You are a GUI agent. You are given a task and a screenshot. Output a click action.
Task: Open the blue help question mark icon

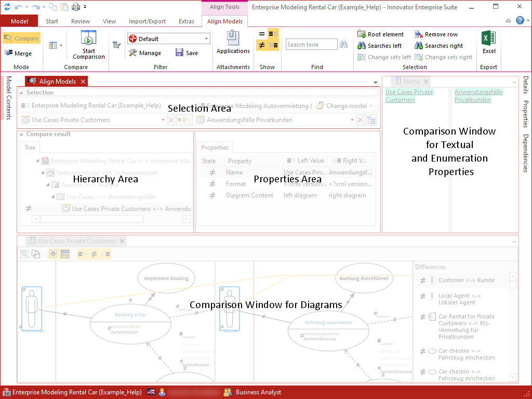520,20
